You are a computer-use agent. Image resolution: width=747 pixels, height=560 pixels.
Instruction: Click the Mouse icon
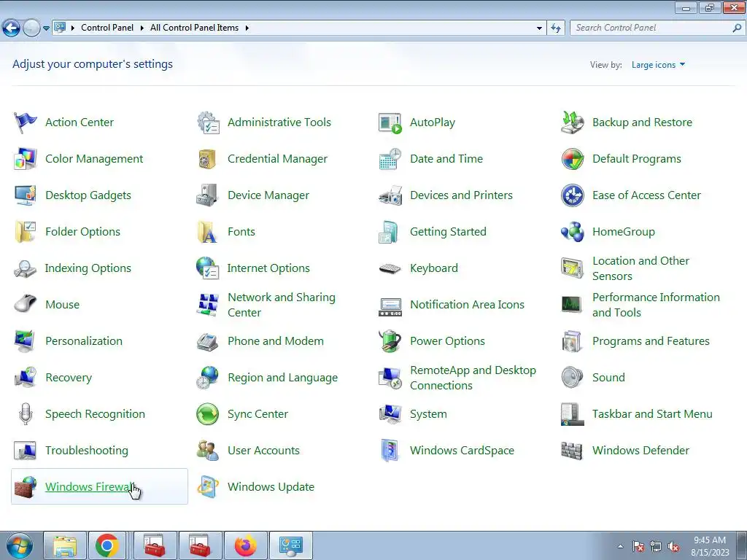pyautogui.click(x=26, y=305)
